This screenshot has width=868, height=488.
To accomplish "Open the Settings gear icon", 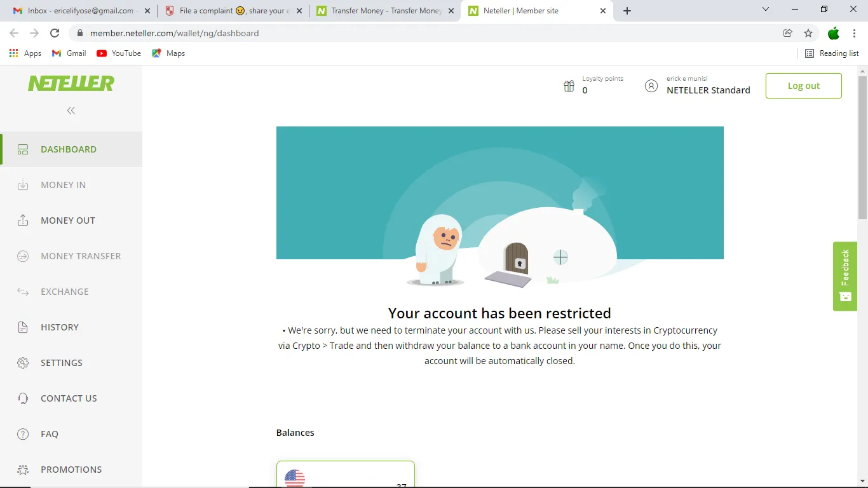I will pos(23,363).
